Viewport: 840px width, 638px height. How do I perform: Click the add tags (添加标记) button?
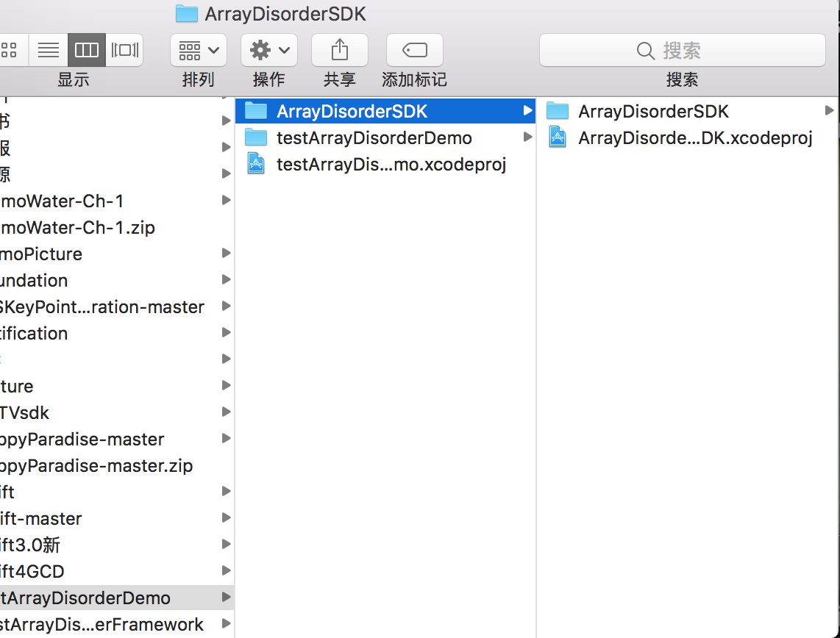[414, 50]
